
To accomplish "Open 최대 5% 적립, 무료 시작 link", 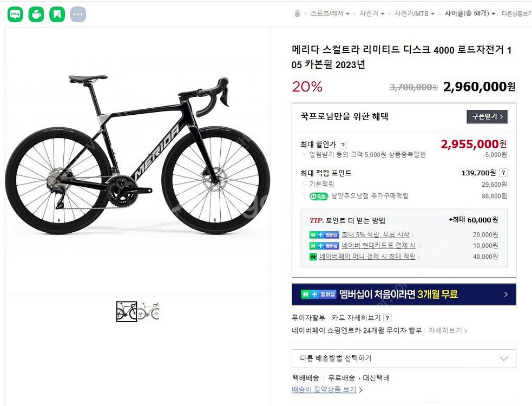I will tap(375, 234).
